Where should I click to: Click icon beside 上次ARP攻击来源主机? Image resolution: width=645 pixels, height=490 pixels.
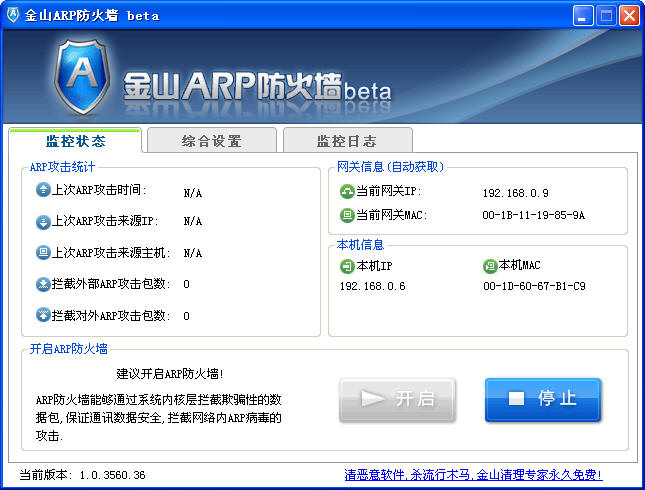tap(43, 253)
